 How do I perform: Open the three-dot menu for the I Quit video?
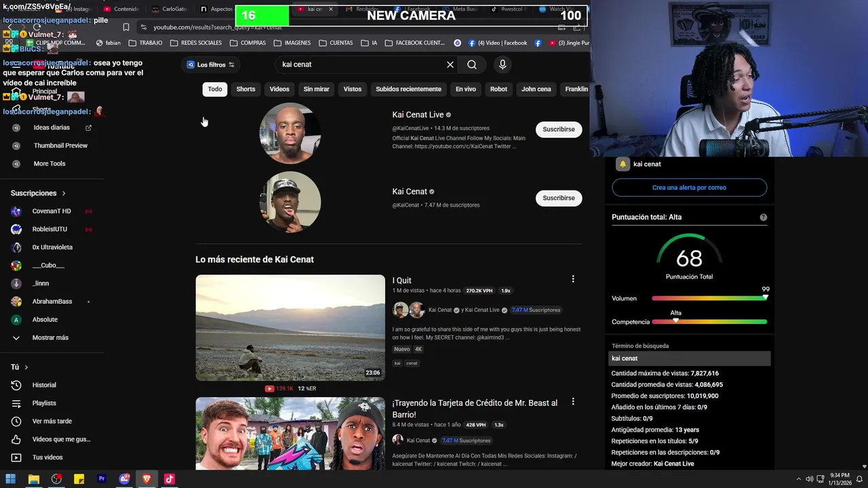click(573, 279)
